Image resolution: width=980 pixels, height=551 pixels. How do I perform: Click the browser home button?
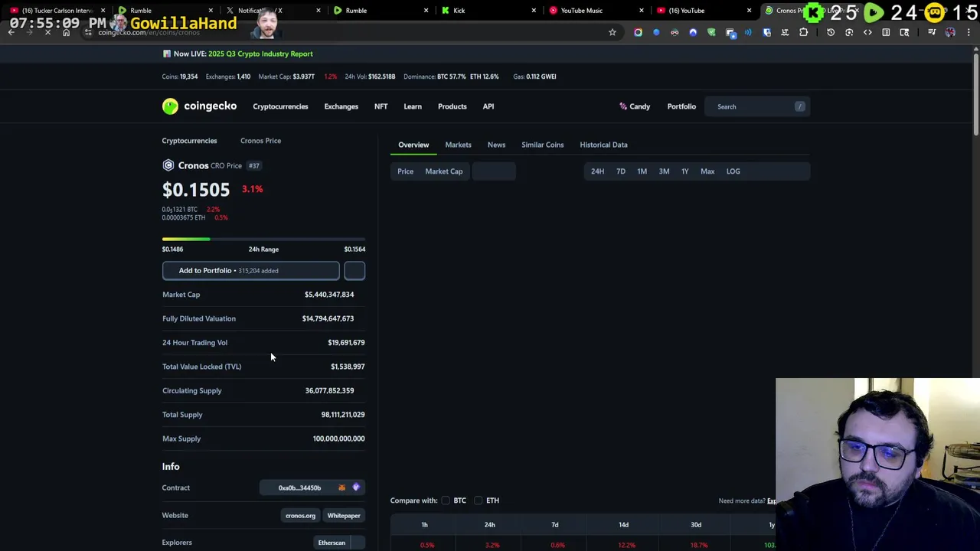tap(66, 32)
